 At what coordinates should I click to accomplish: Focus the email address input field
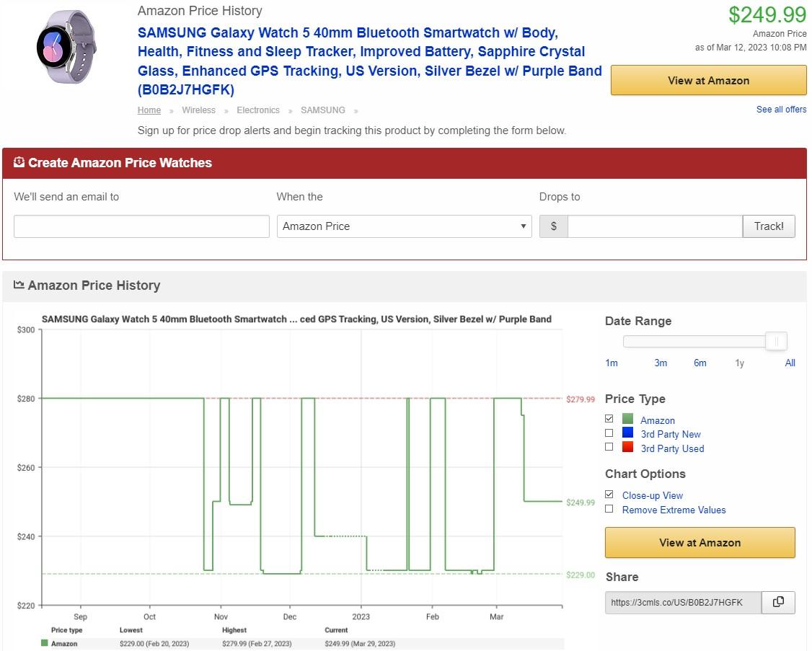[141, 226]
